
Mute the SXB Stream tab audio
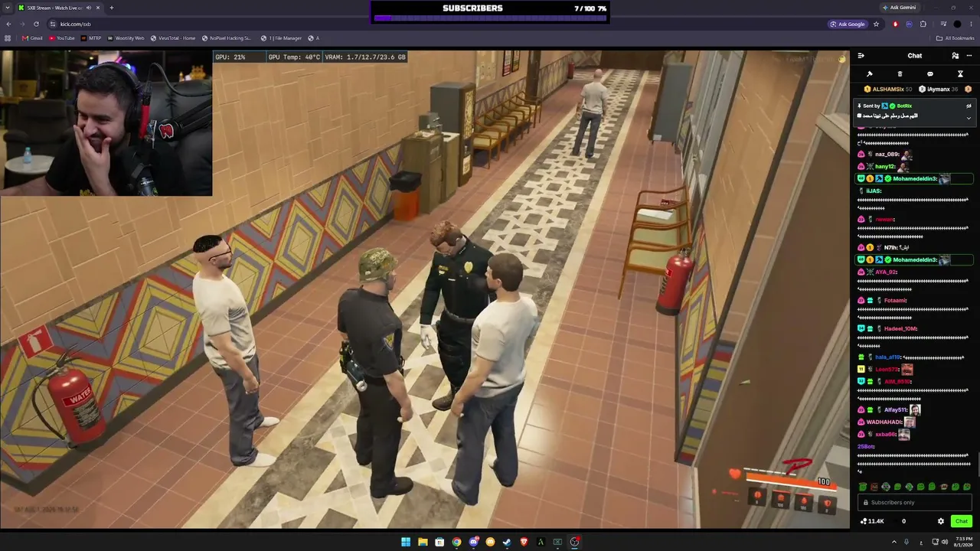pos(89,8)
